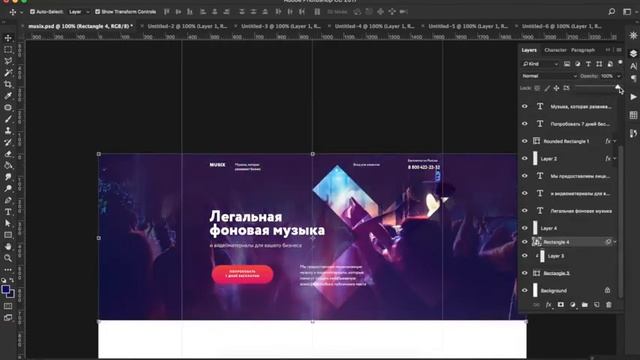Filter layers by type (T) icon
This screenshot has width=640, height=360.
click(x=588, y=64)
